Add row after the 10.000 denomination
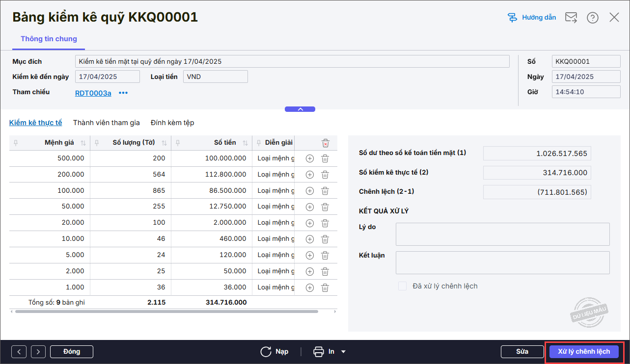The width and height of the screenshot is (630, 364). tap(309, 239)
